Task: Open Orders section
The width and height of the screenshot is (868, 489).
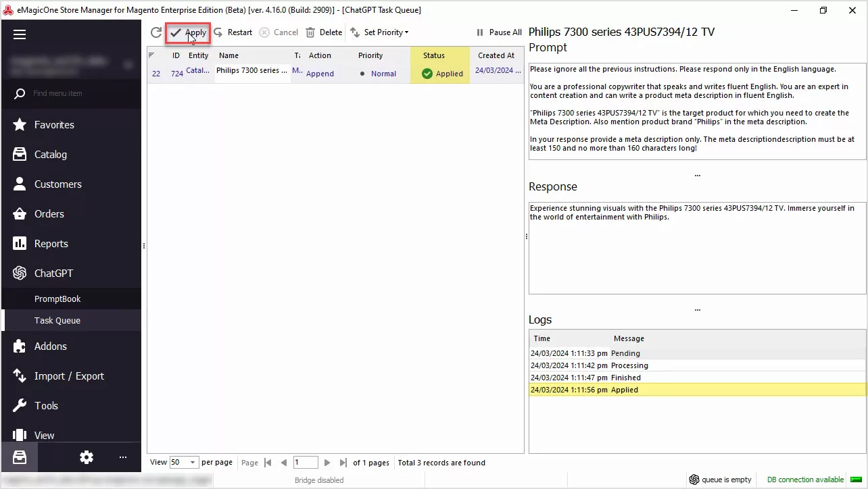Action: (x=71, y=214)
